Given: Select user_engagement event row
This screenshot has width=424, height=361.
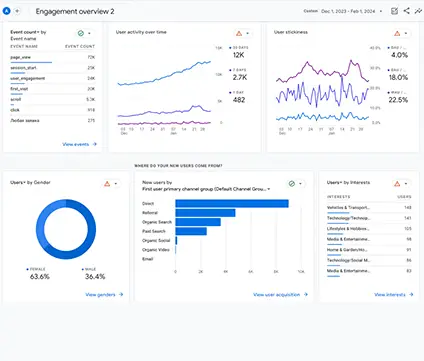Looking at the screenshot, I should (53, 79).
